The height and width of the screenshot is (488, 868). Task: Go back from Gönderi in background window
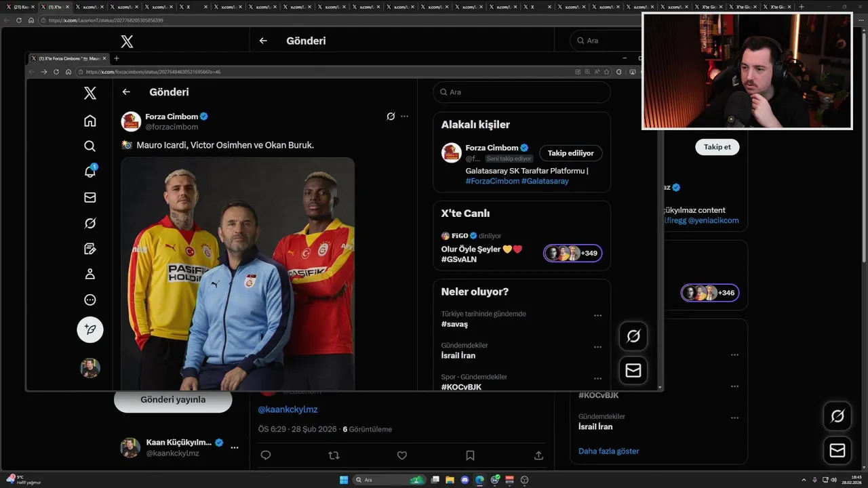pos(263,41)
